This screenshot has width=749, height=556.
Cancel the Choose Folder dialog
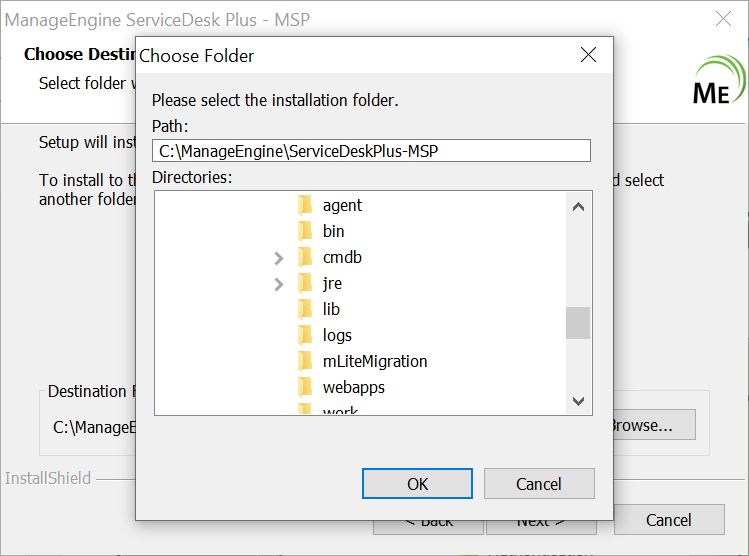(x=539, y=484)
